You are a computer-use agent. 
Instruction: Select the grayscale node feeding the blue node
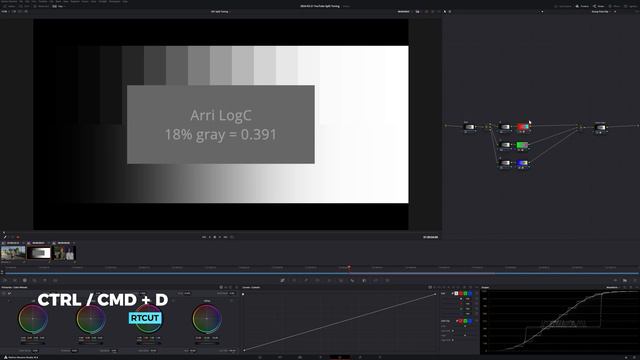tap(505, 163)
